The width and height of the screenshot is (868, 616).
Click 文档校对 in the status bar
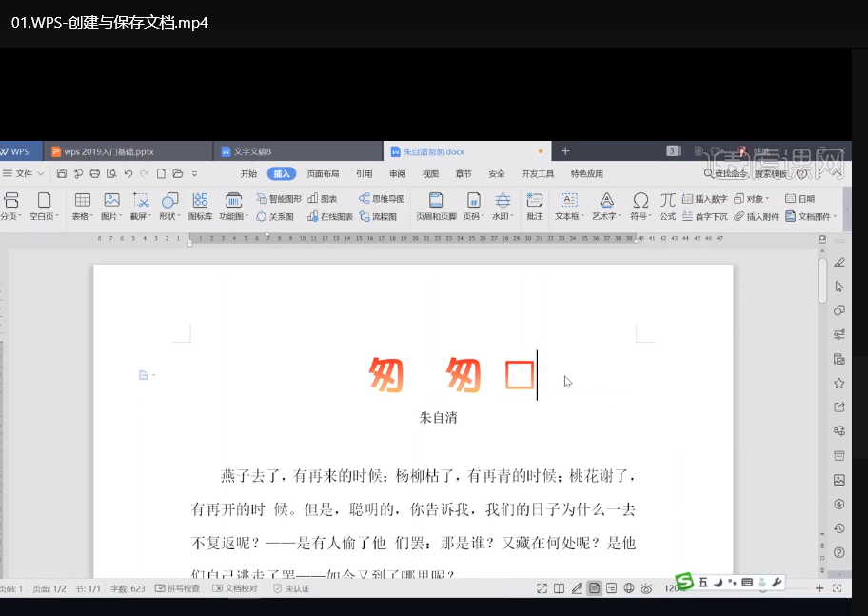click(235, 588)
